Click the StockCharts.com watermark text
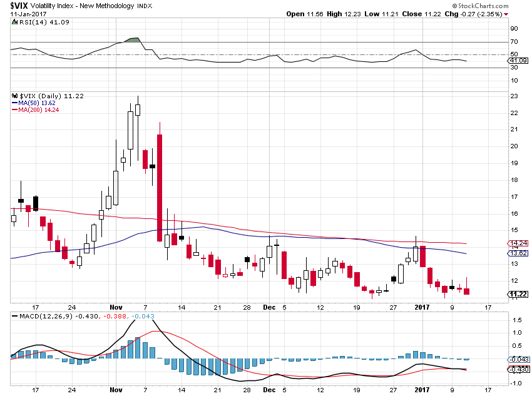 (x=480, y=6)
